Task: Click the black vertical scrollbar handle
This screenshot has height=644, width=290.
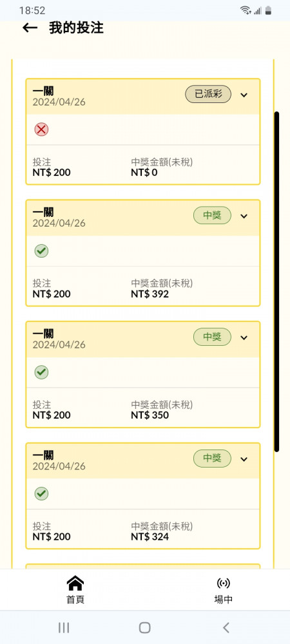Action: pyautogui.click(x=277, y=282)
